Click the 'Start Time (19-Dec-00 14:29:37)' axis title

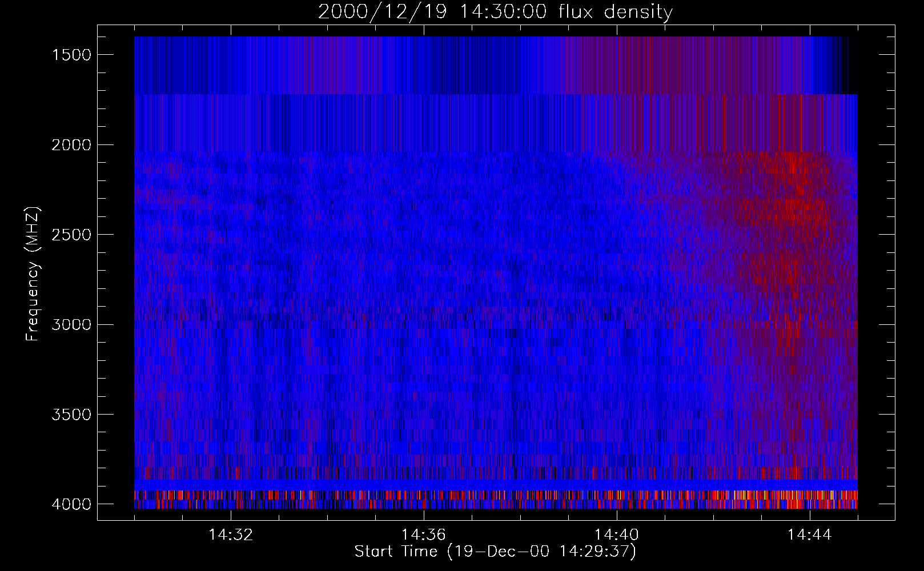pyautogui.click(x=495, y=552)
